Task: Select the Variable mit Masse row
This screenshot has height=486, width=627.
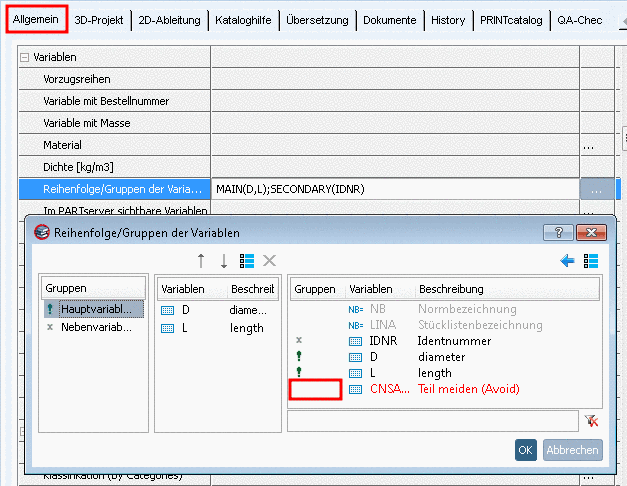Action: click(x=114, y=123)
